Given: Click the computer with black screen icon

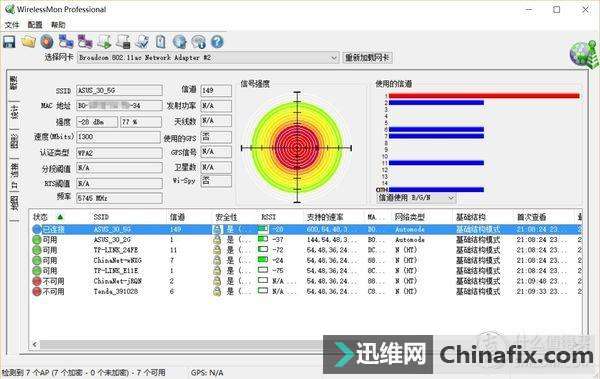Looking at the screenshot, I should point(123,41).
